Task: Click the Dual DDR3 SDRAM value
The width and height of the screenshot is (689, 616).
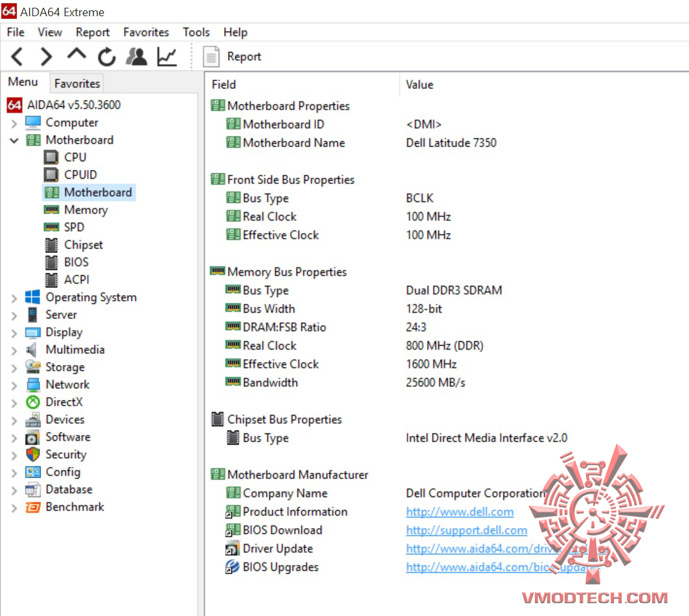Action: point(454,291)
